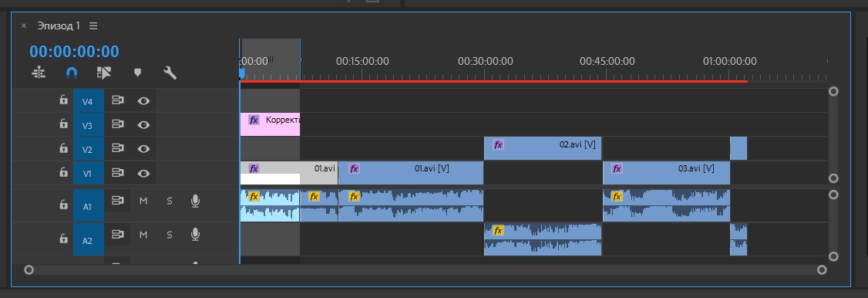Select 01.avi [V] clip on V1
This screenshot has width=868, height=298.
[x=411, y=173]
